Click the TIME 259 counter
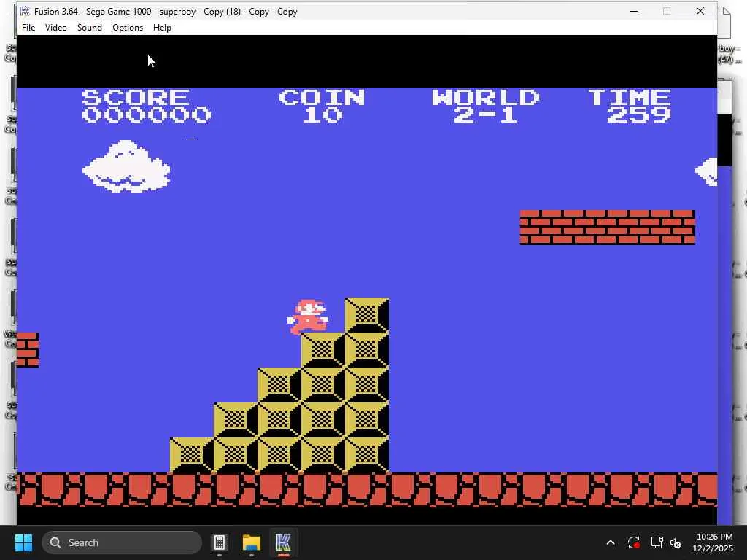 coord(630,106)
